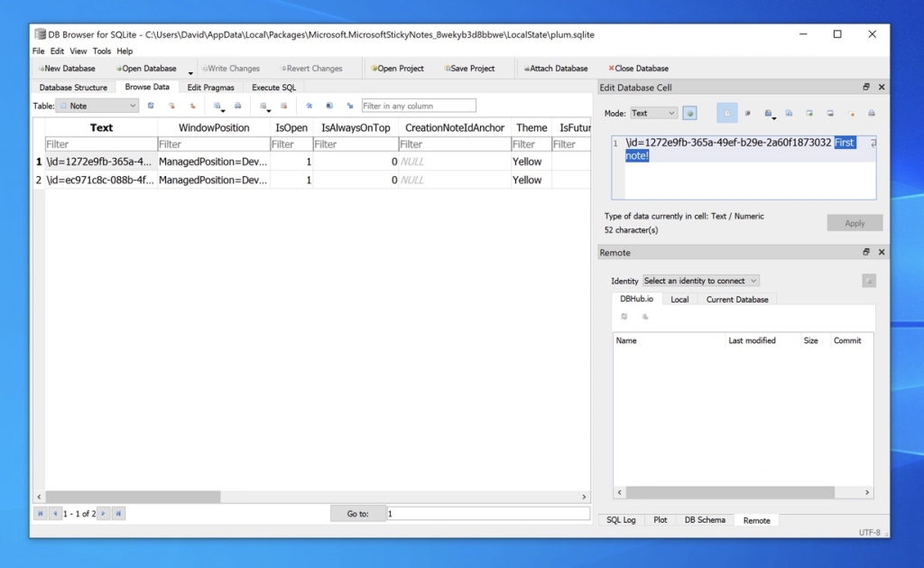Click the Close Database button
This screenshot has height=568, width=924.
pos(638,69)
